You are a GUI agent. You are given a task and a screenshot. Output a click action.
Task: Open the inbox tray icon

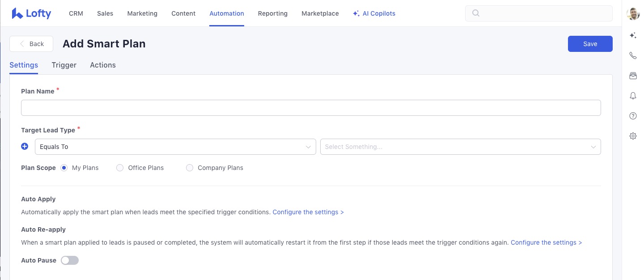pyautogui.click(x=633, y=76)
